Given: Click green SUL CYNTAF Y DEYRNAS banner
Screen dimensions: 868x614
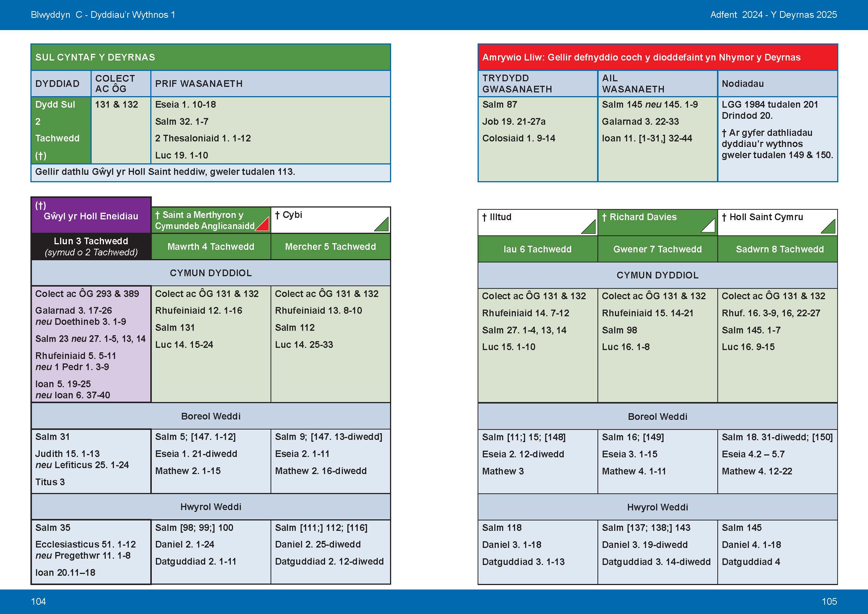Looking at the screenshot, I should (210, 57).
